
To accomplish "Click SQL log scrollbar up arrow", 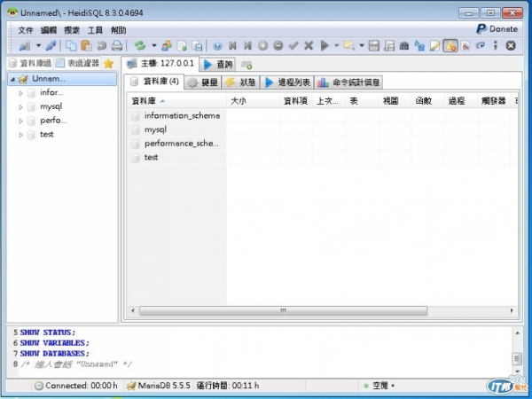I will point(518,332).
